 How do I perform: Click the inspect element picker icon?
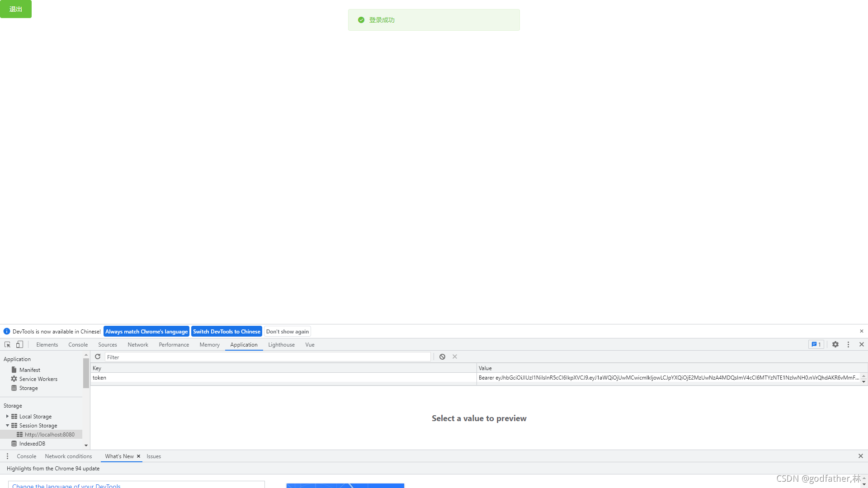point(7,344)
